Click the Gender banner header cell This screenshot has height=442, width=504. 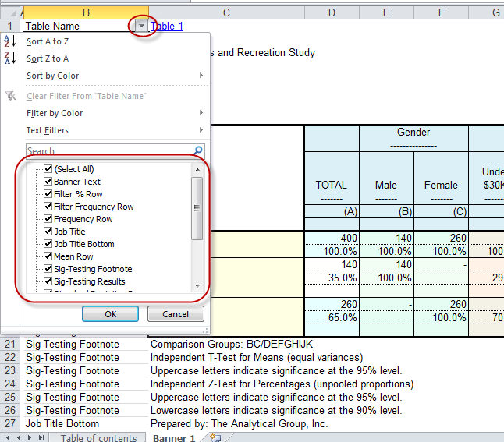click(413, 138)
